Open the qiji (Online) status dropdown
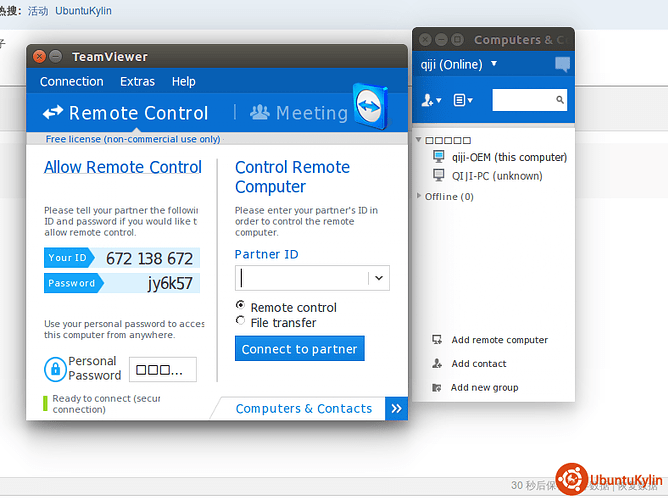Viewport: 668px width, 500px height. point(494,65)
